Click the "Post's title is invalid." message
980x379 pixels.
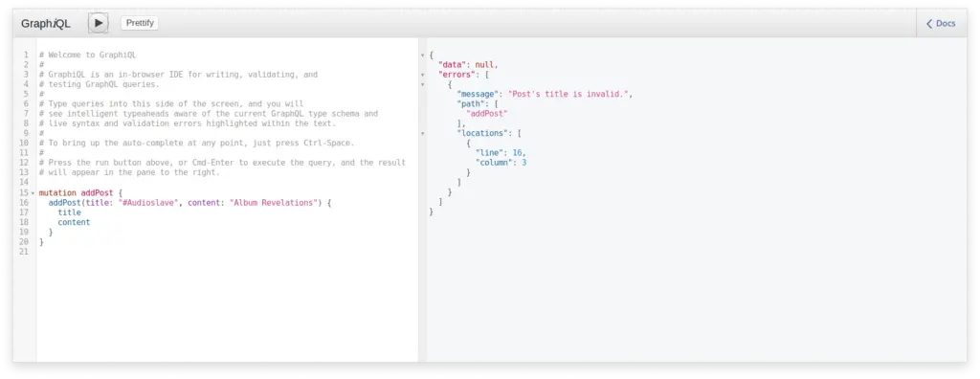(568, 94)
